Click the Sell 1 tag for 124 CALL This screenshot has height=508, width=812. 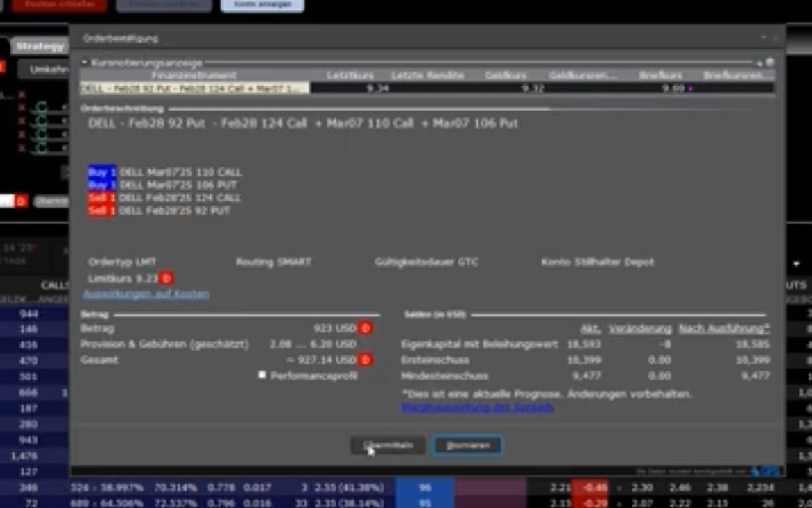click(102, 198)
